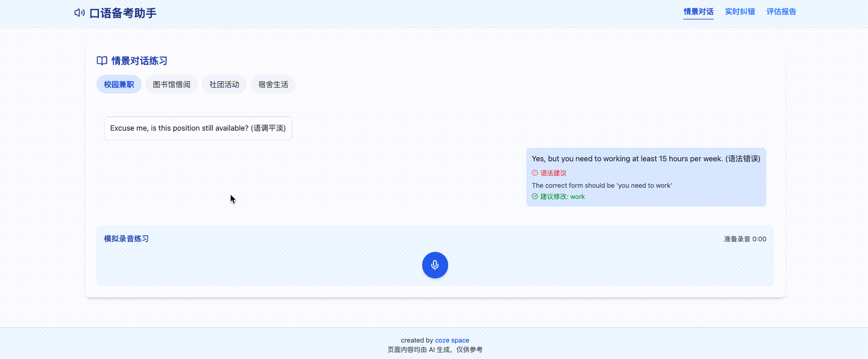Open the 评估报告 tab
This screenshot has height=359, width=868.
coord(782,11)
